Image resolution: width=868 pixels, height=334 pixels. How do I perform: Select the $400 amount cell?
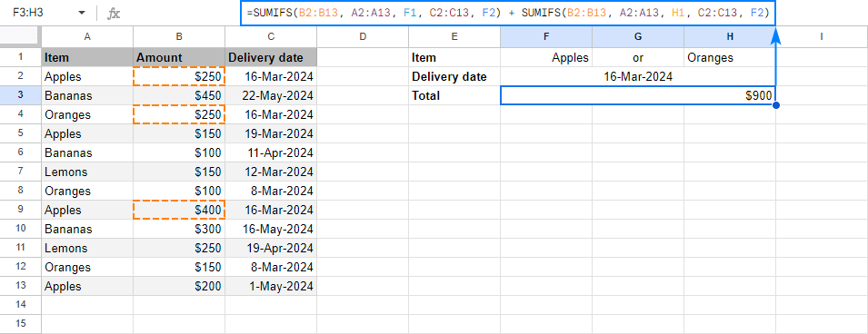point(179,211)
